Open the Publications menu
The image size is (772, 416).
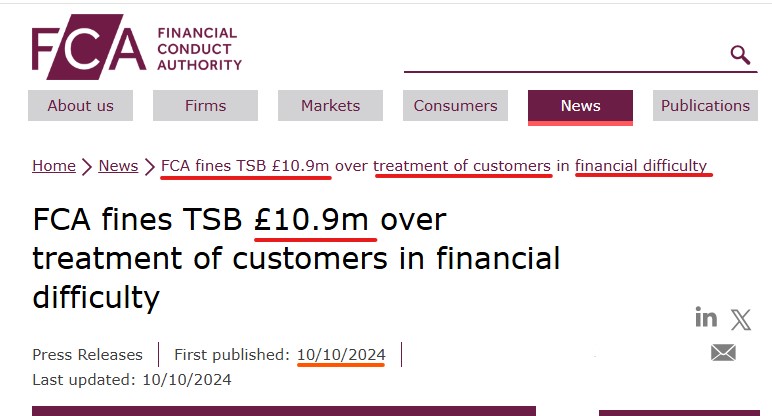pos(706,105)
